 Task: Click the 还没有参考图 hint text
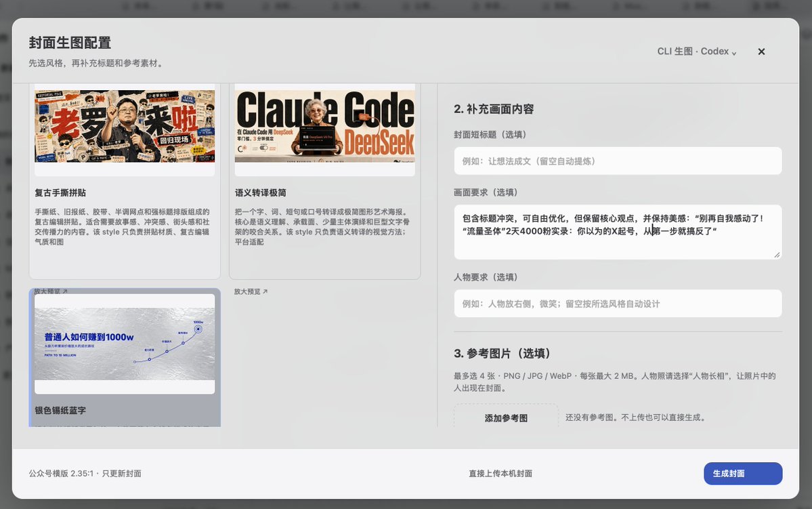tap(635, 418)
